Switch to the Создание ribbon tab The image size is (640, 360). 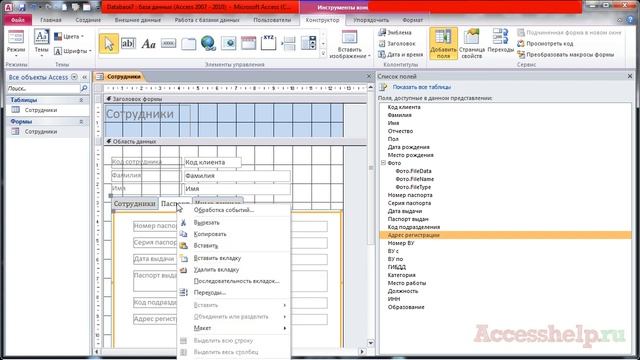(88, 20)
